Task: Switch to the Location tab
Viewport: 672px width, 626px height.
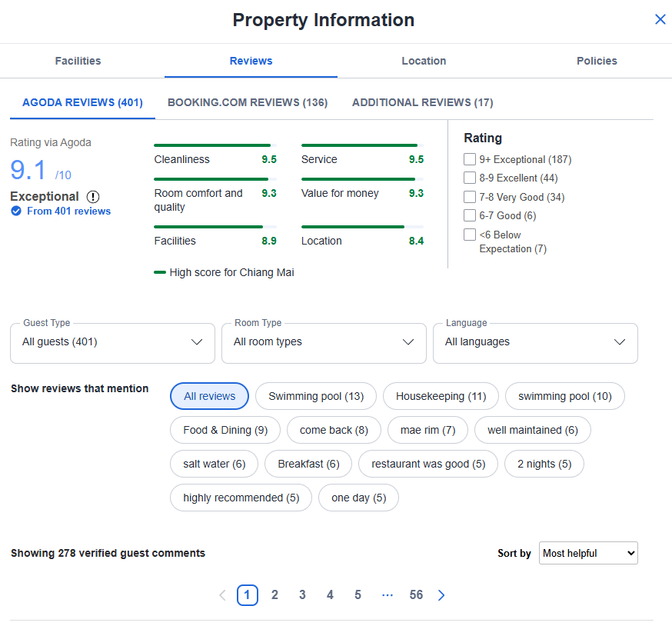Action: 424,61
